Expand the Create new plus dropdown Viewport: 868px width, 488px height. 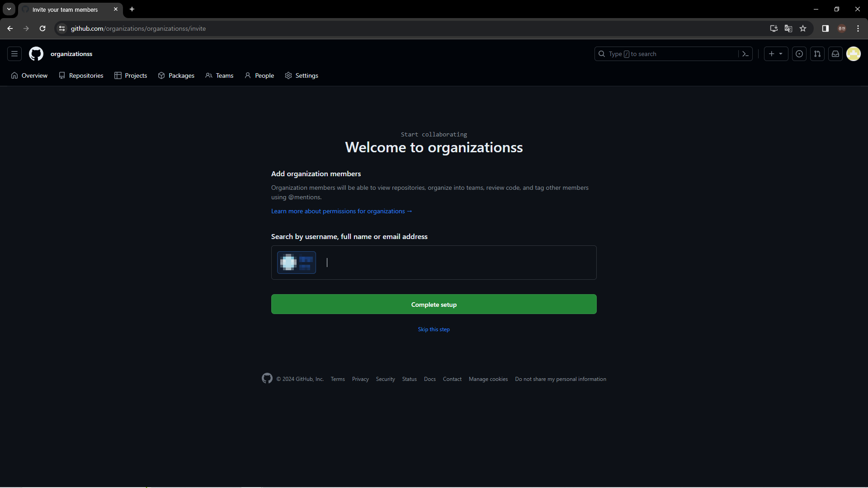776,54
